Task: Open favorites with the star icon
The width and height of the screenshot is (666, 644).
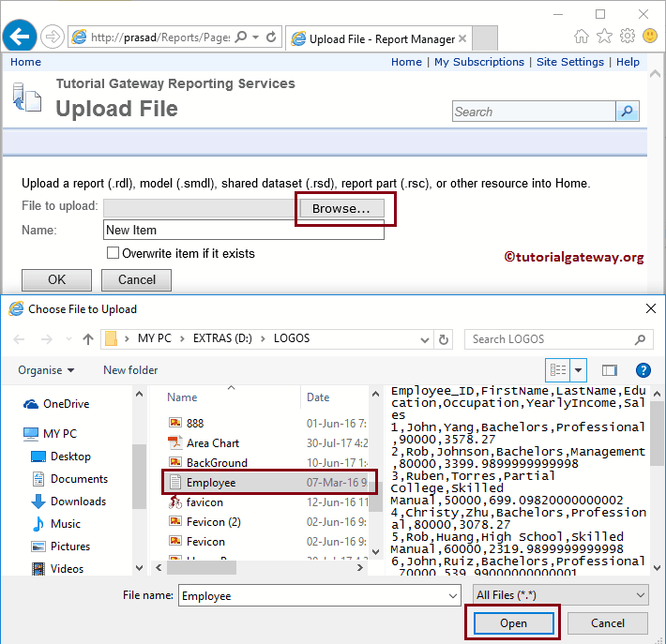Action: (604, 36)
